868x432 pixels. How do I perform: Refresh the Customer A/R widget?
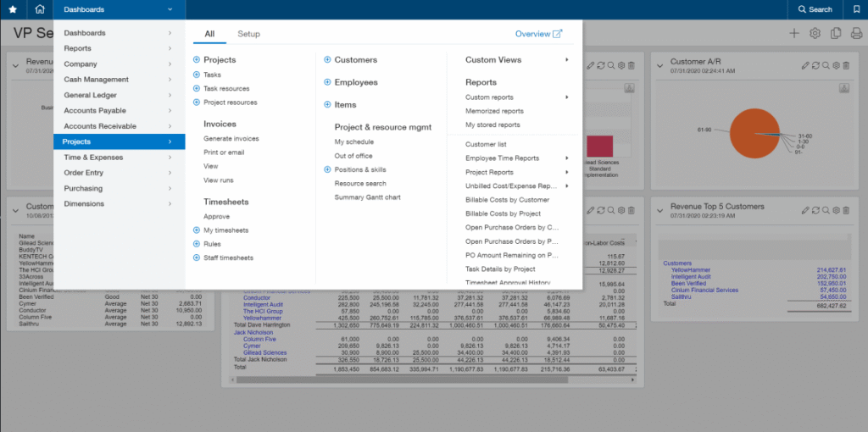pyautogui.click(x=815, y=65)
